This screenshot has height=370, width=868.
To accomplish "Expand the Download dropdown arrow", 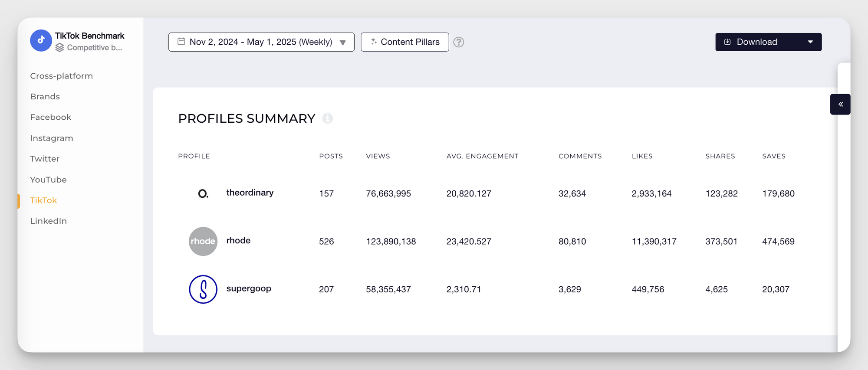I will pyautogui.click(x=810, y=42).
